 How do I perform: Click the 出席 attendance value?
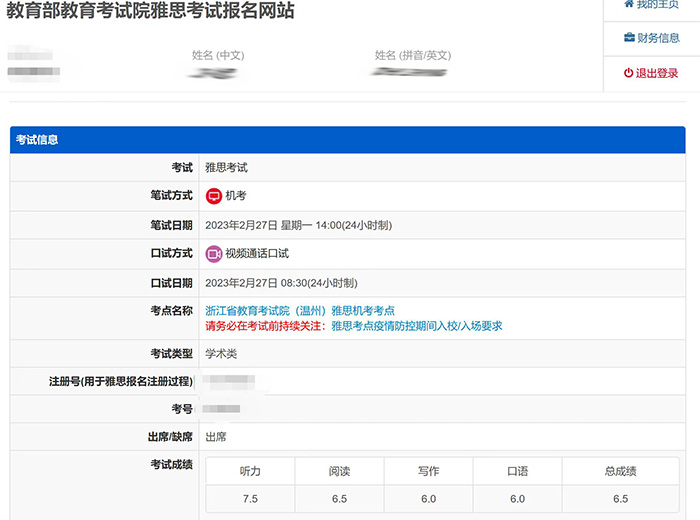click(216, 437)
